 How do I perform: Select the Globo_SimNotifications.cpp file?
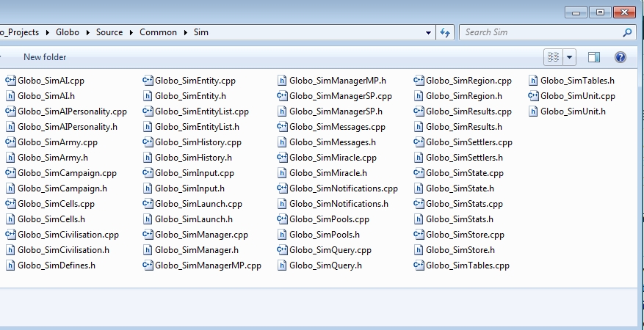pos(343,188)
